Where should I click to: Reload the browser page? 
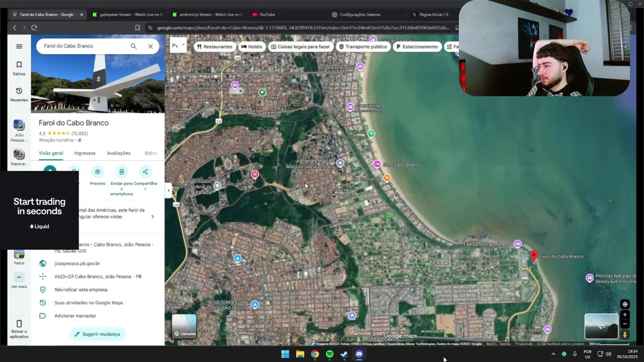pyautogui.click(x=34, y=28)
